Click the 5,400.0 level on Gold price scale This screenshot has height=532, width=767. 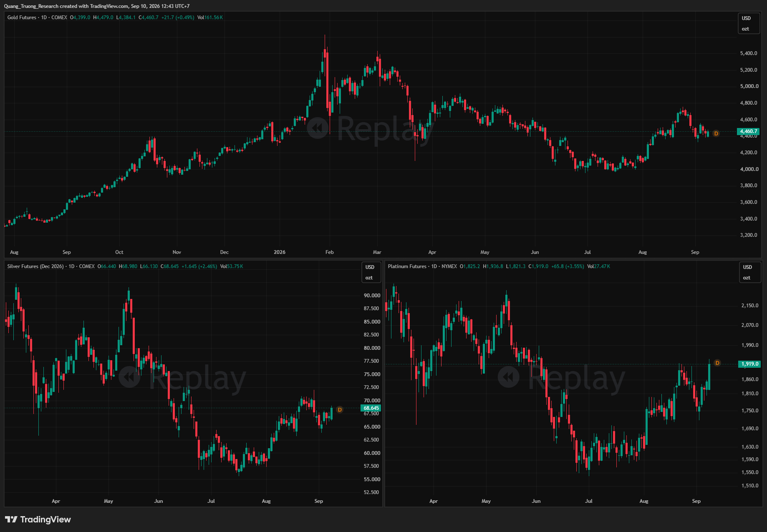coord(749,53)
